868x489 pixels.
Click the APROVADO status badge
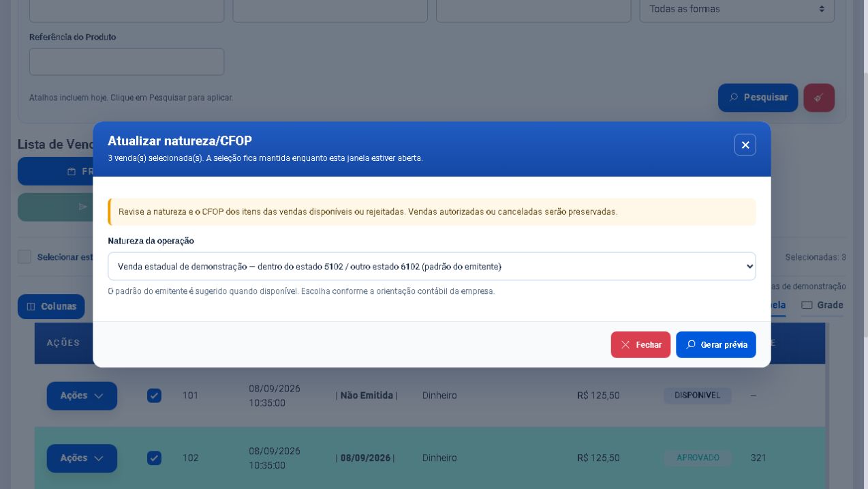[x=698, y=458]
